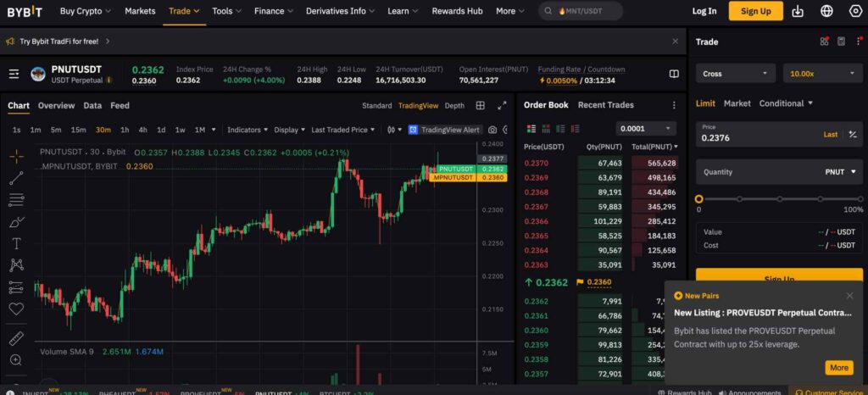Open the Rewards Hub menu item
This screenshot has height=395, width=868.
point(457,11)
